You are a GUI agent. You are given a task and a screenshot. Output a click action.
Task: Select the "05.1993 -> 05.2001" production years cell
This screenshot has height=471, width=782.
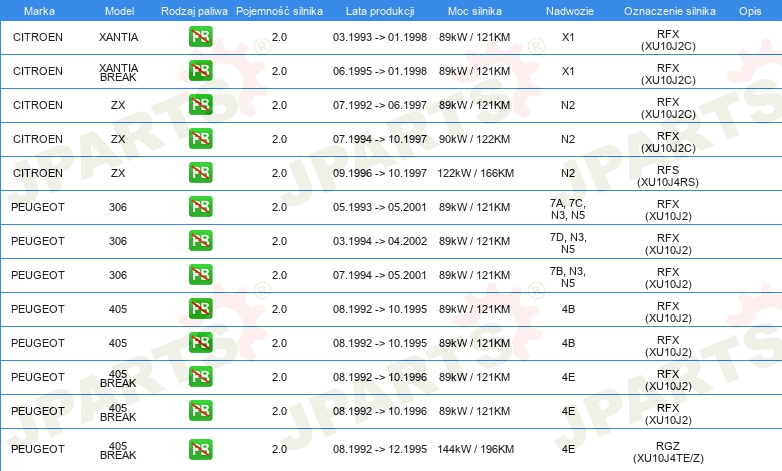click(380, 207)
